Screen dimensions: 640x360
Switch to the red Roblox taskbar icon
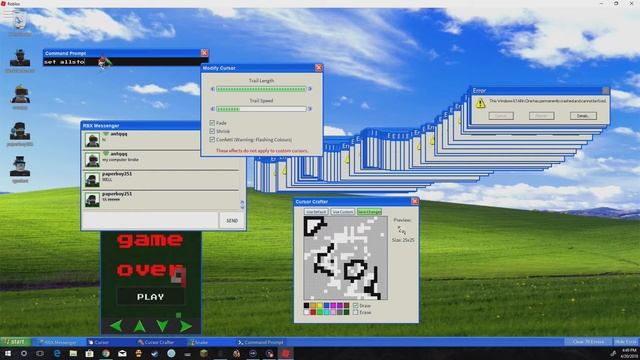click(285, 353)
